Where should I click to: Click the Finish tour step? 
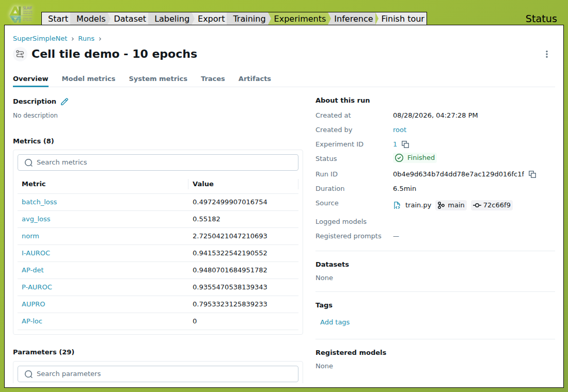pyautogui.click(x=402, y=19)
